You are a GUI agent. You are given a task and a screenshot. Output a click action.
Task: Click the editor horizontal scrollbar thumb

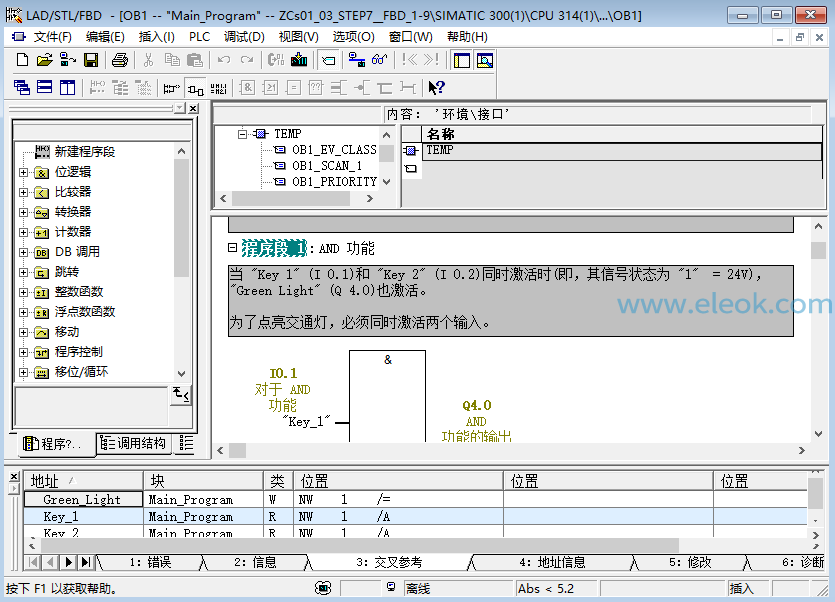238,451
